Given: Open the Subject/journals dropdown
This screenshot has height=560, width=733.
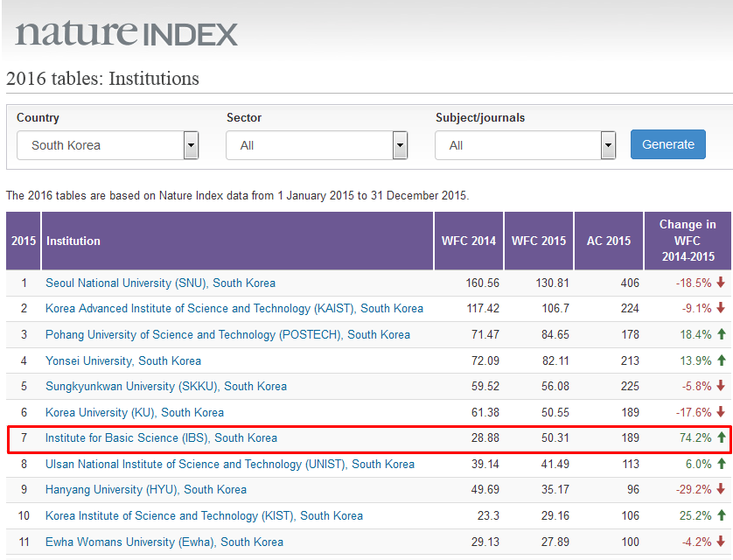Looking at the screenshot, I should tap(525, 145).
